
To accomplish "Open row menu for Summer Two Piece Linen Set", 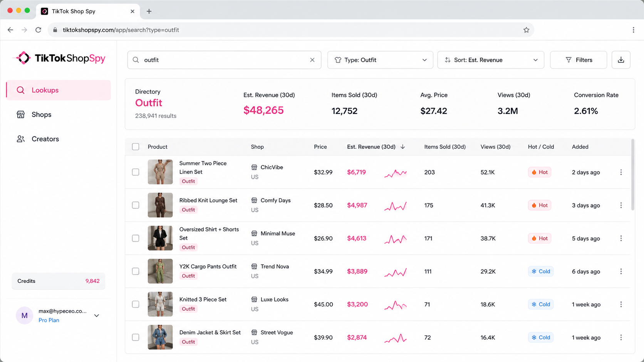I will tap(621, 172).
